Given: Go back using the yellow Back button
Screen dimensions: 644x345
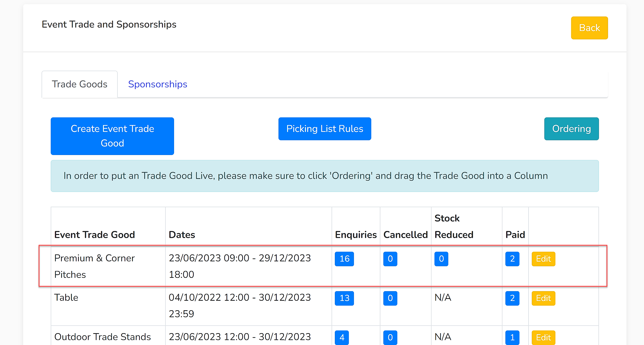Looking at the screenshot, I should [x=589, y=28].
